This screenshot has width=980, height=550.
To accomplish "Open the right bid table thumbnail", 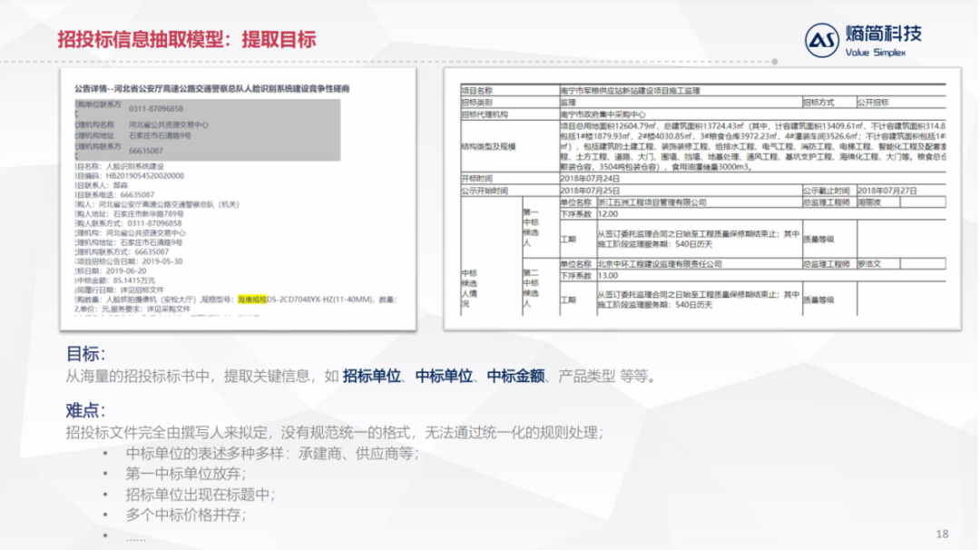I will [x=702, y=199].
